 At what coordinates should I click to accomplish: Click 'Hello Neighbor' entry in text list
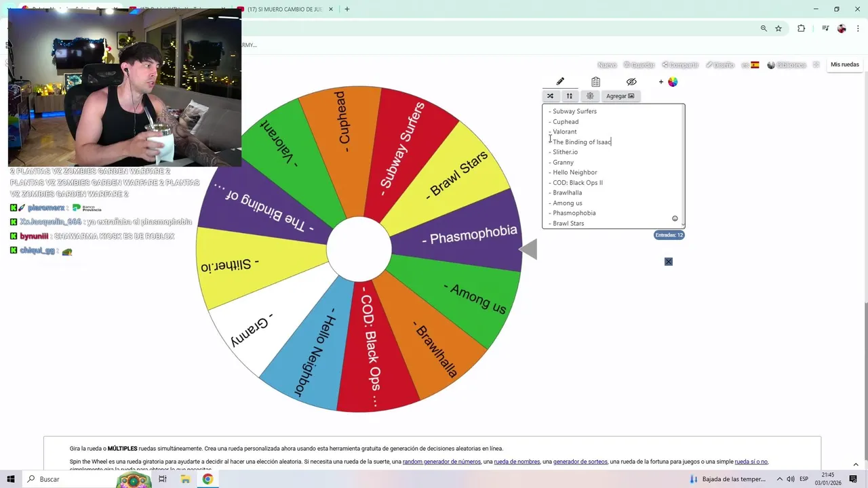[574, 172]
